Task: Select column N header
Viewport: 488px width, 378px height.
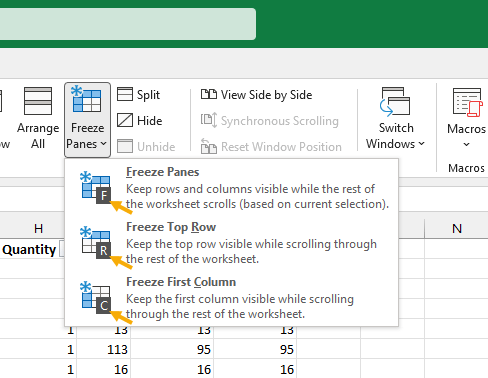Action: click(457, 229)
